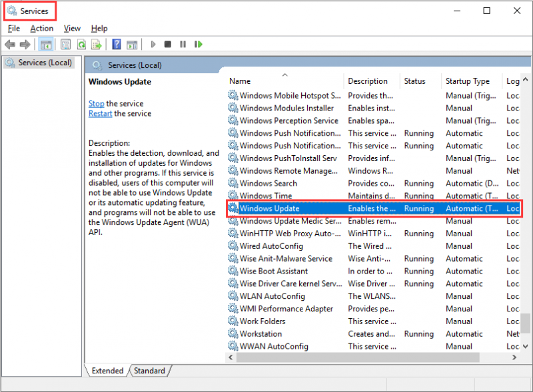Image resolution: width=533 pixels, height=392 pixels.
Task: Click the Pause Service icon
Action: pos(183,44)
